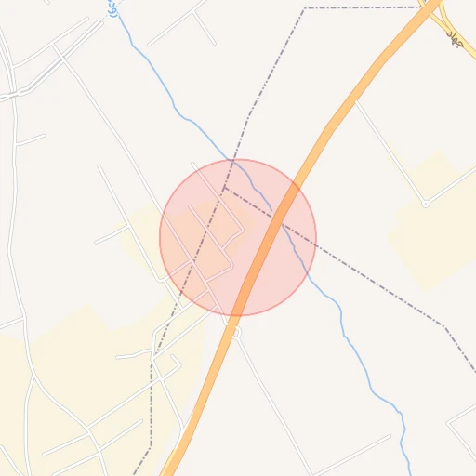Click the orange highway inside the red circle
Image resolution: width=476 pixels, height=476 pixels.
(x=271, y=237)
